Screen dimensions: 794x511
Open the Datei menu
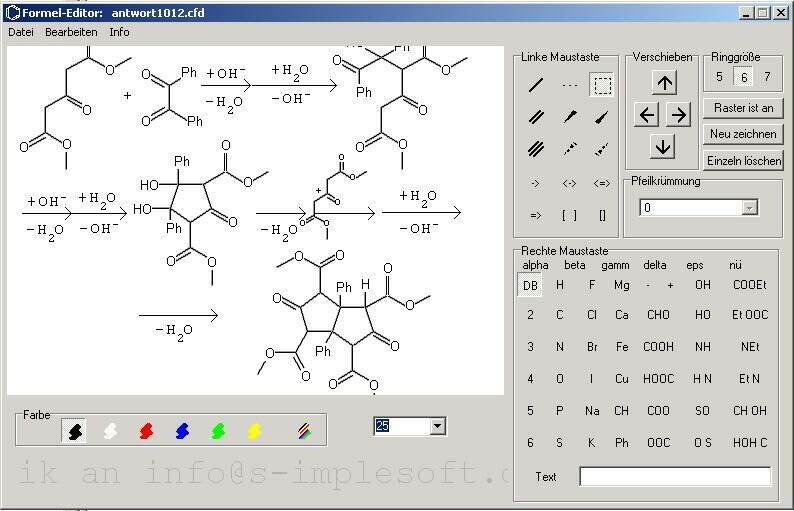tap(21, 32)
